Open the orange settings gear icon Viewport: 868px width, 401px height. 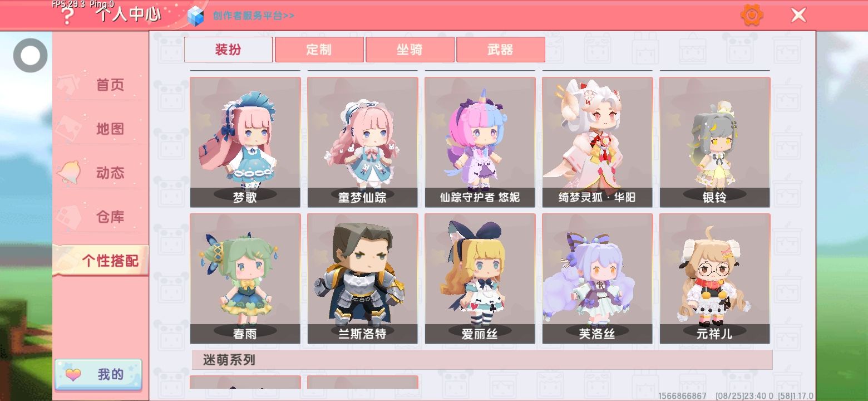(752, 15)
